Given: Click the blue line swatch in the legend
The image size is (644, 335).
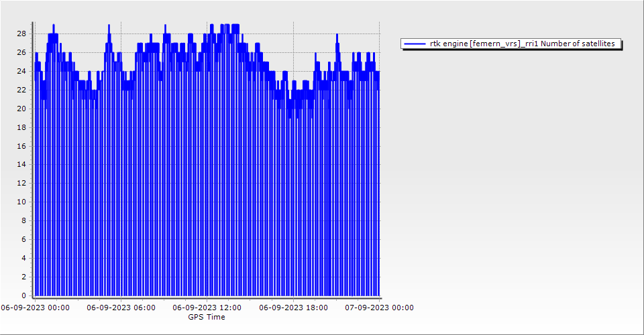Looking at the screenshot, I should click(x=415, y=44).
